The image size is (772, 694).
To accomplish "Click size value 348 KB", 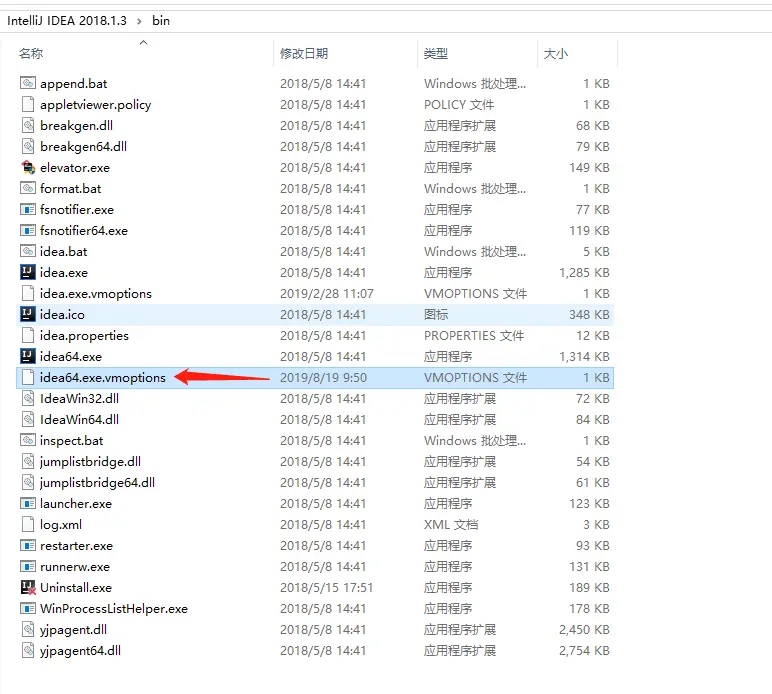I will 589,314.
